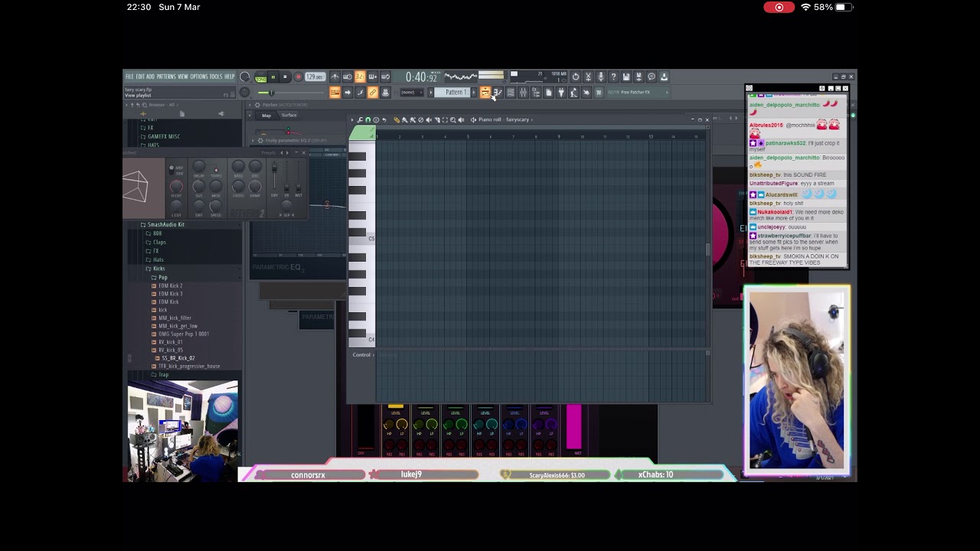The image size is (980, 551).
Task: Click the arrow left of Pattern 1
Action: pyautogui.click(x=430, y=92)
